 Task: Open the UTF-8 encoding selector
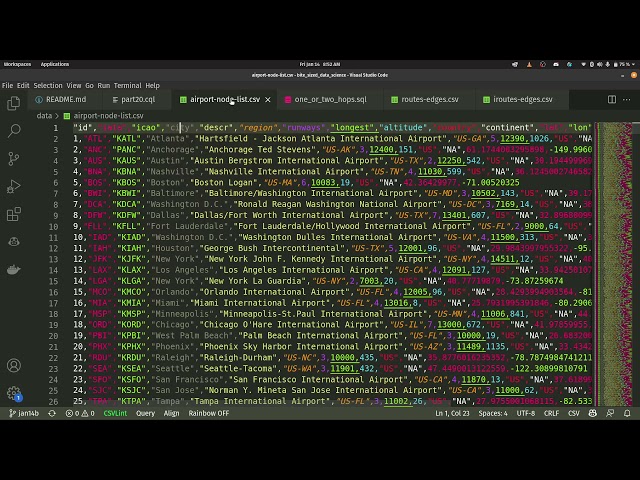523,413
